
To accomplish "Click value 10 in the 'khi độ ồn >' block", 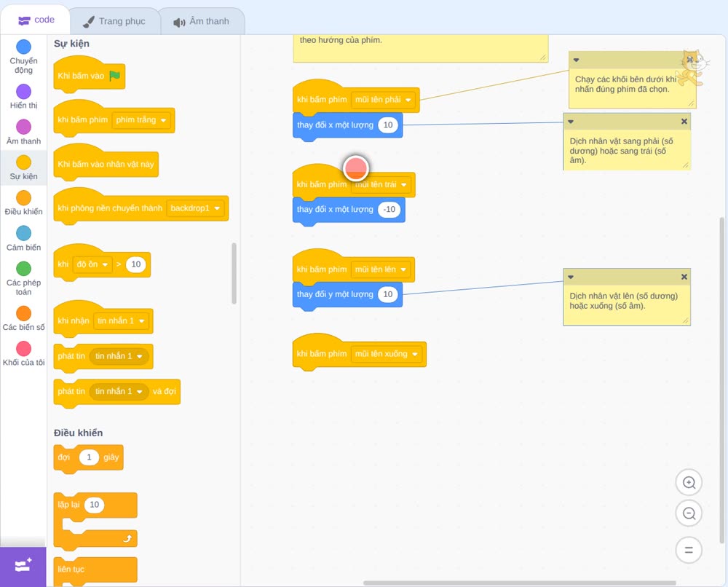I will coord(135,264).
